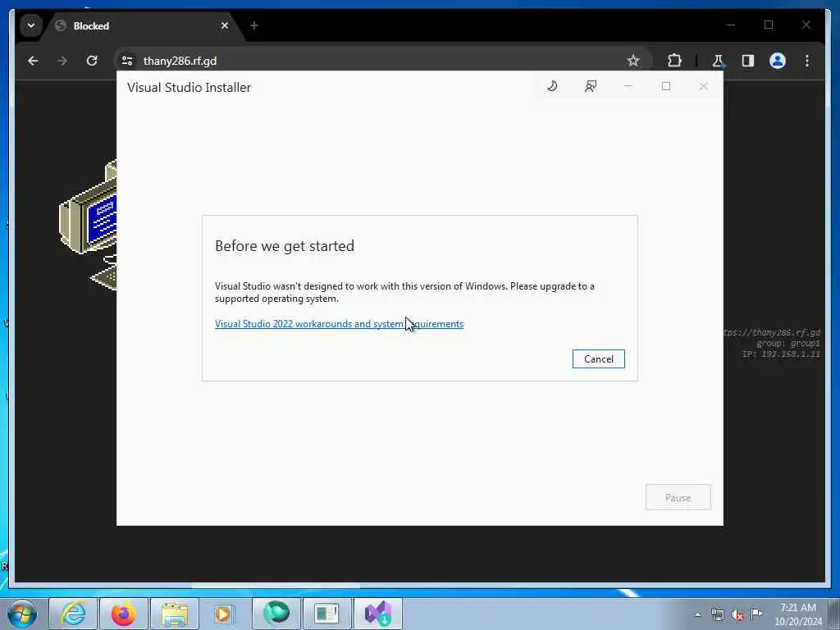The height and width of the screenshot is (630, 840).
Task: Toggle the browser side panel icon
Action: pyautogui.click(x=748, y=61)
